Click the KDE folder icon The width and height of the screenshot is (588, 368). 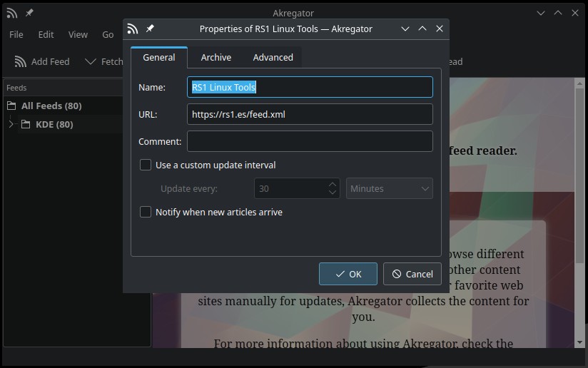pyautogui.click(x=26, y=124)
